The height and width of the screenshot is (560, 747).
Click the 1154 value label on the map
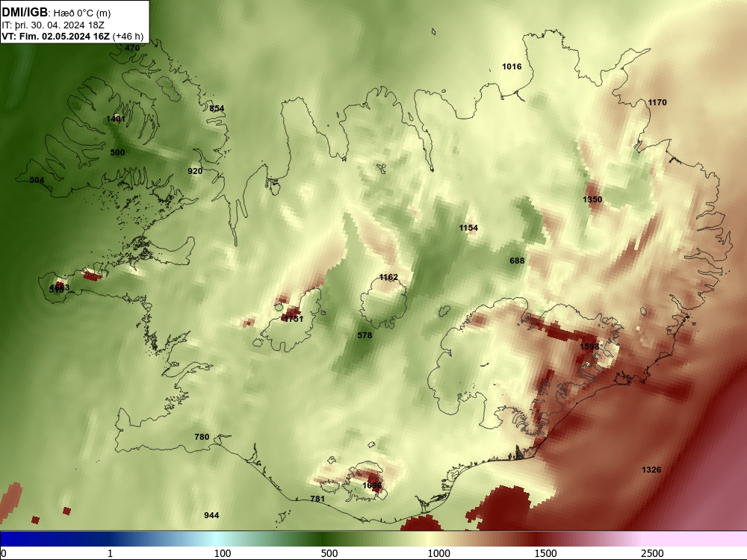click(x=468, y=228)
